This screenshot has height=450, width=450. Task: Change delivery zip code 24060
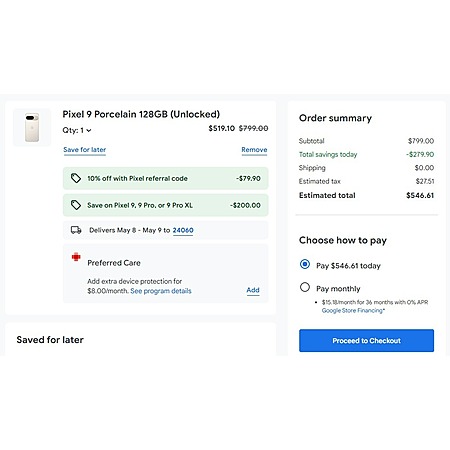click(183, 230)
